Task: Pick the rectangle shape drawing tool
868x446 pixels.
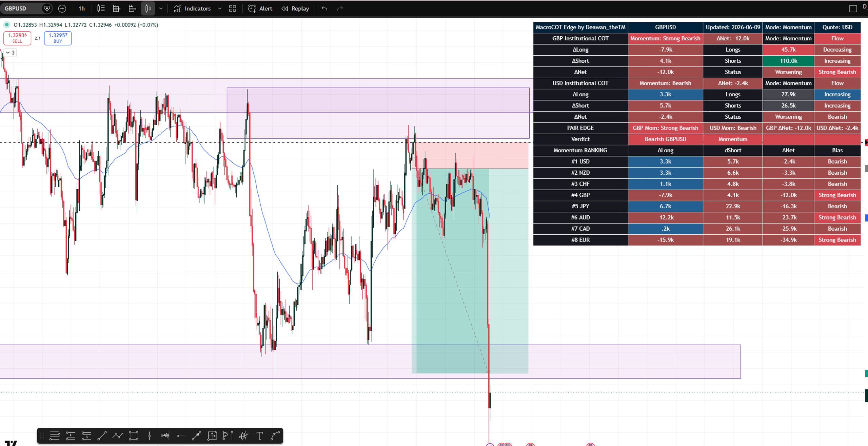Action: tap(134, 435)
